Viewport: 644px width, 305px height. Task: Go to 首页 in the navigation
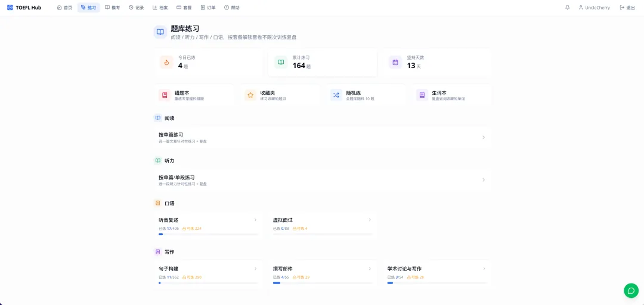(x=64, y=7)
